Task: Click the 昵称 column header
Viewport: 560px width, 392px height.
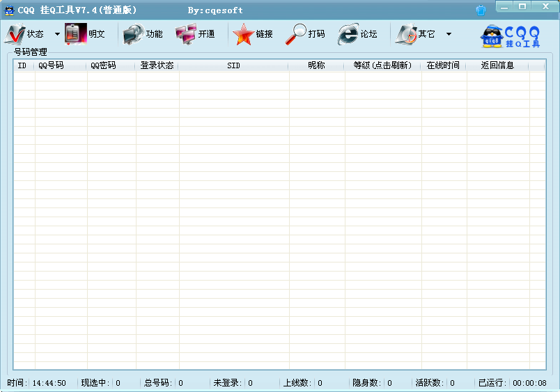Action: [x=316, y=65]
